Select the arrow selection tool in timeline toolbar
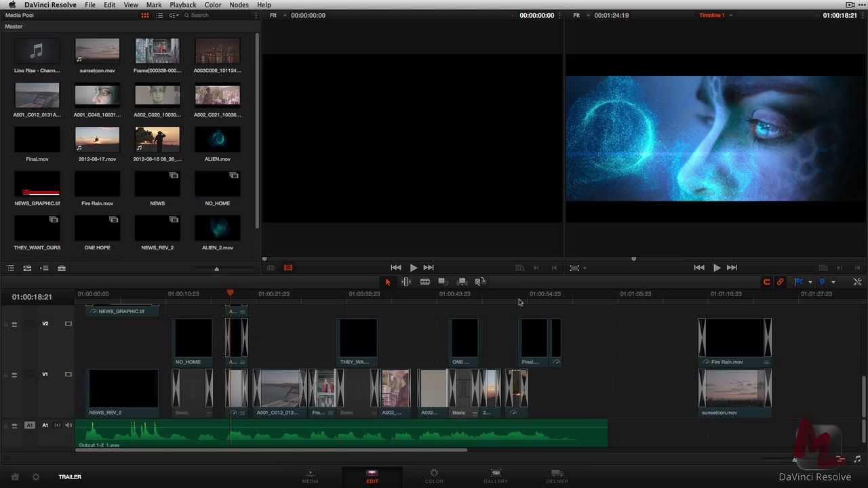868x488 pixels. [388, 282]
